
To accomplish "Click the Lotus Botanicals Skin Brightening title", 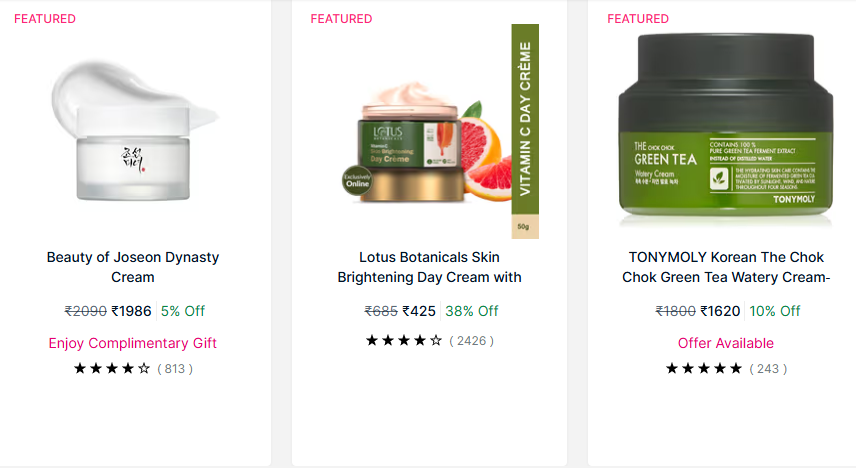I will click(429, 267).
